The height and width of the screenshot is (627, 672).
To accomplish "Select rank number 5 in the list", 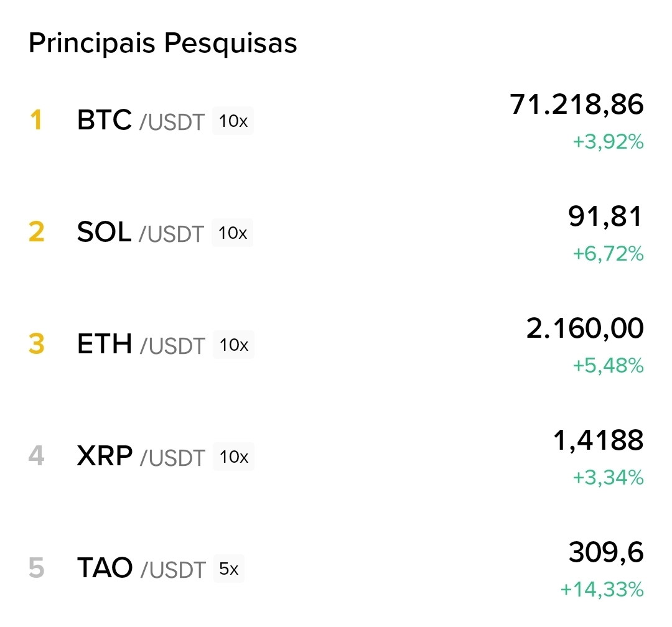I will tap(36, 568).
